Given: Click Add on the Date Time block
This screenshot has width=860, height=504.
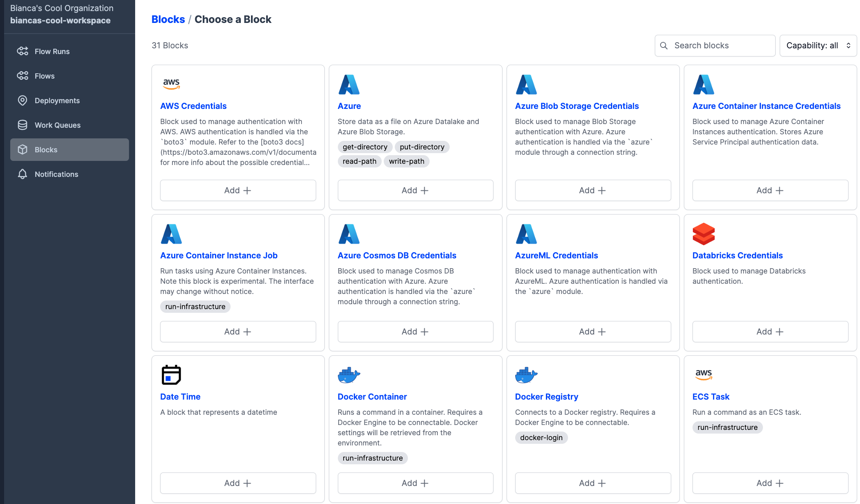Looking at the screenshot, I should click(238, 483).
